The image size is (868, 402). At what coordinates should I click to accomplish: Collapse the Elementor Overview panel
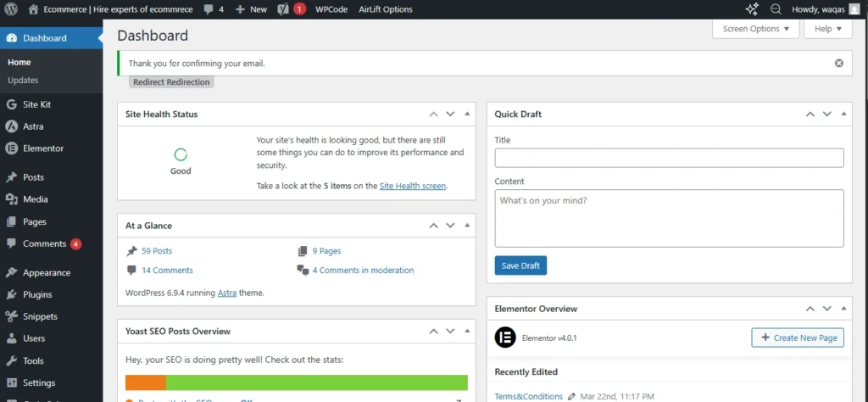[843, 309]
